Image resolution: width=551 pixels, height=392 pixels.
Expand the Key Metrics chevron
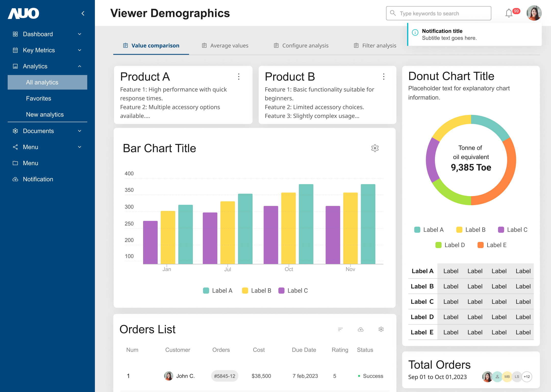point(80,50)
